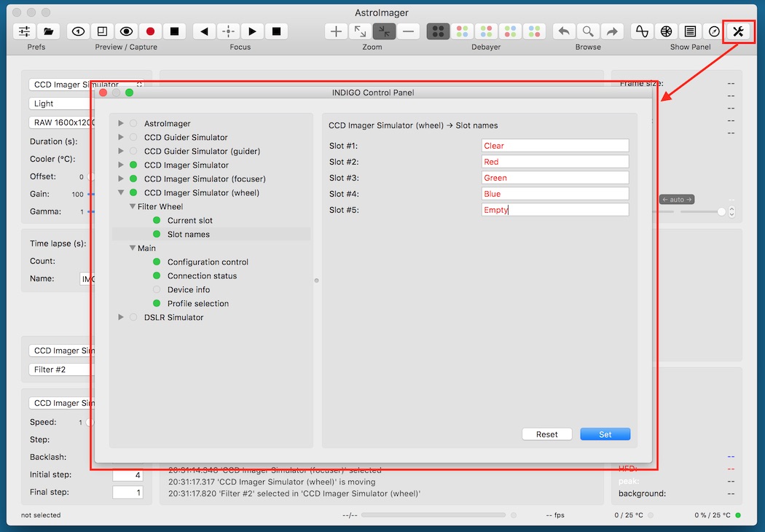This screenshot has height=532, width=765.
Task: Open the Filter #2 dropdown
Action: point(61,369)
